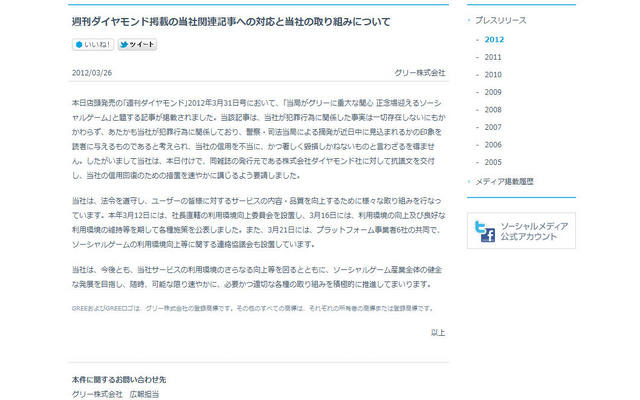Select the 2006 archive year
This screenshot has width=640, height=400.
[x=493, y=145]
